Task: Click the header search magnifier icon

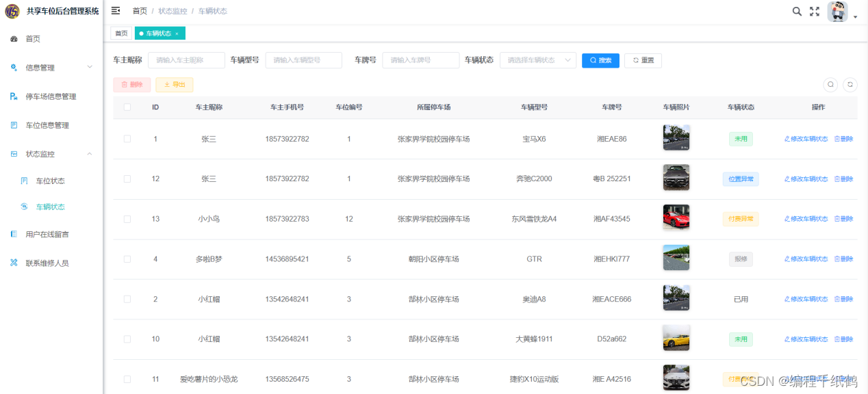Action: [797, 12]
